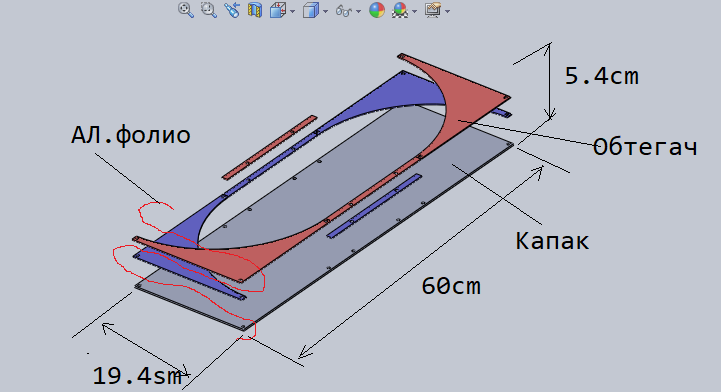Toggle the Section View tool
Image resolution: width=722 pixels, height=392 pixels.
(255, 10)
